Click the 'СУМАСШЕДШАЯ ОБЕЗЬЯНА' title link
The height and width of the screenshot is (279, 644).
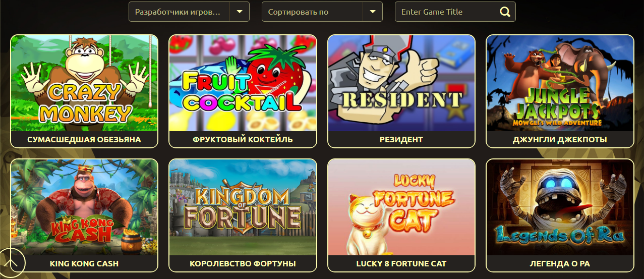pyautogui.click(x=84, y=140)
